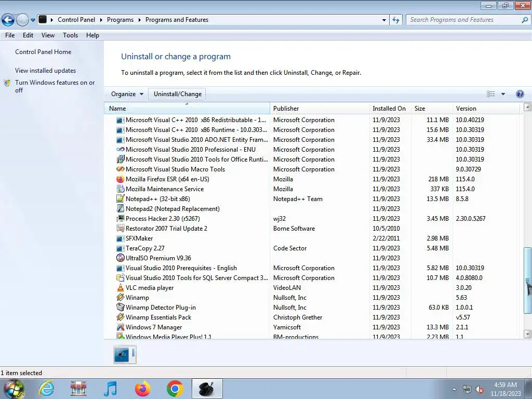The width and height of the screenshot is (532, 399).
Task: Sort by the Publisher column header
Action: pyautogui.click(x=320, y=108)
